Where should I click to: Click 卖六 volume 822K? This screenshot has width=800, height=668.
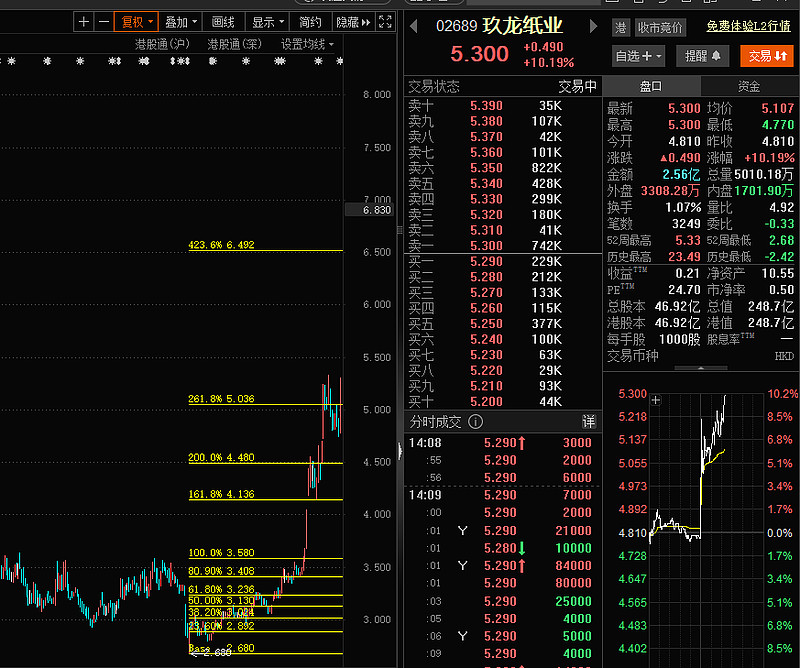coord(546,168)
